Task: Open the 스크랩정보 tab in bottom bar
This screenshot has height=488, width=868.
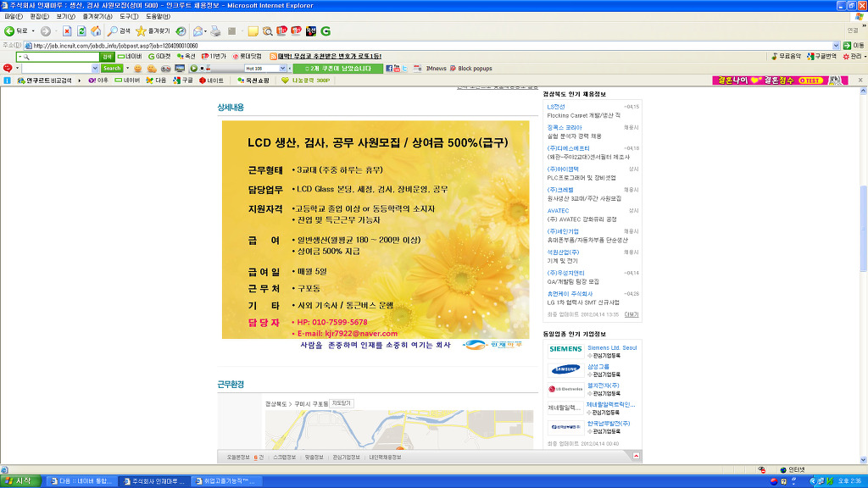Action: (x=285, y=457)
